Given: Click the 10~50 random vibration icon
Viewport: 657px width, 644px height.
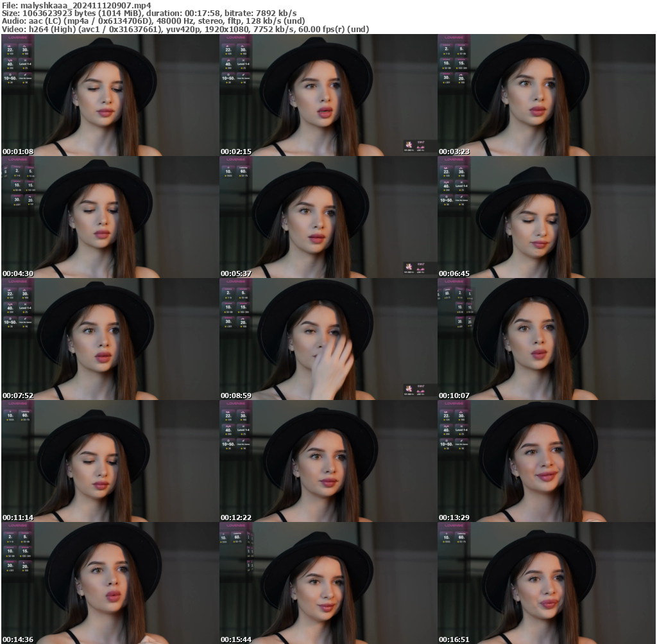Looking at the screenshot, I should tap(10, 78).
